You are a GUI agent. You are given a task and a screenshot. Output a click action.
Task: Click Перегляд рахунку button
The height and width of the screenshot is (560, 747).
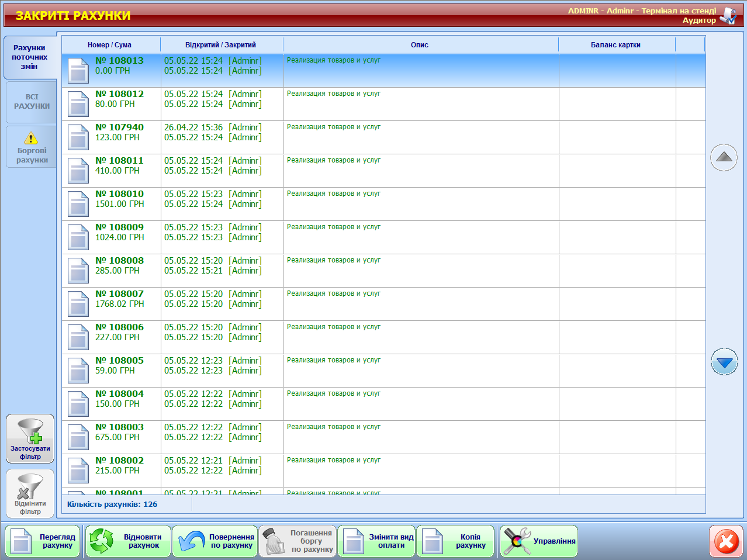[43, 541]
